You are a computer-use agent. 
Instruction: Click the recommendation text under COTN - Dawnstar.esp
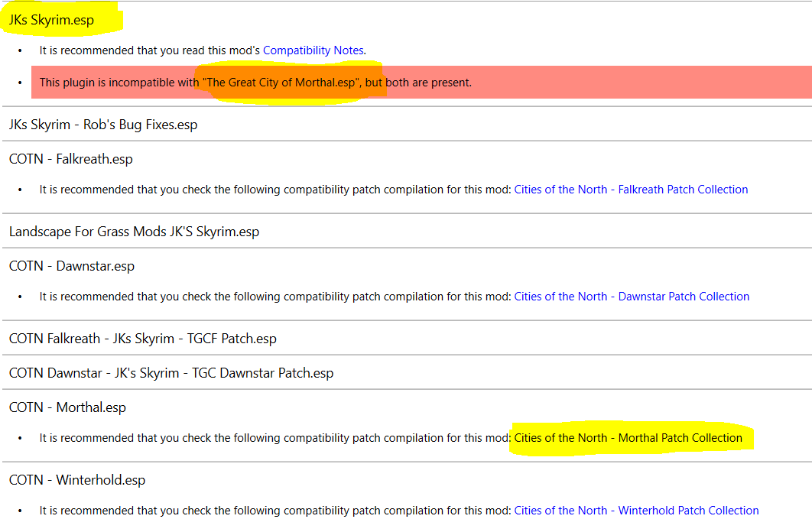point(275,297)
